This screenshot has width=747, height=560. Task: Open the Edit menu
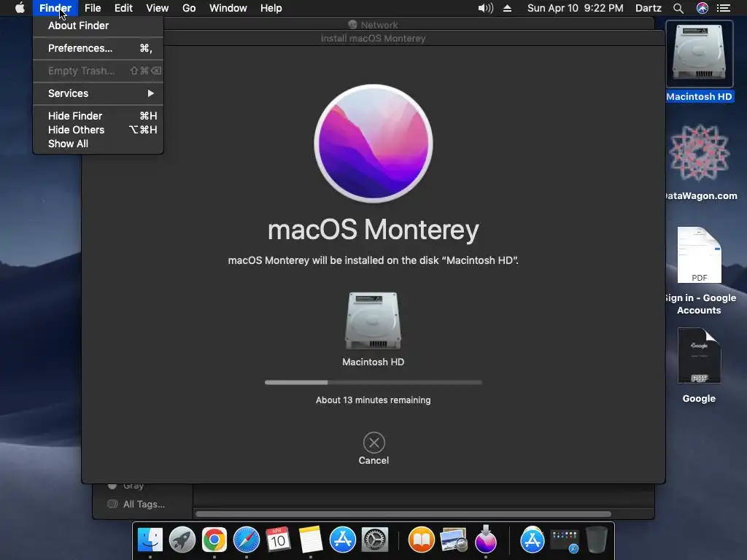point(123,8)
